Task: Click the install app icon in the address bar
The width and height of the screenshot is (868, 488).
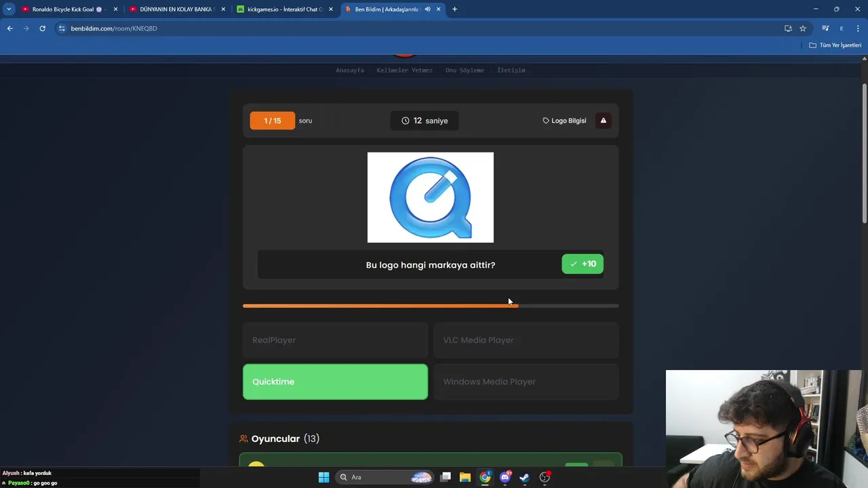Action: point(788,28)
